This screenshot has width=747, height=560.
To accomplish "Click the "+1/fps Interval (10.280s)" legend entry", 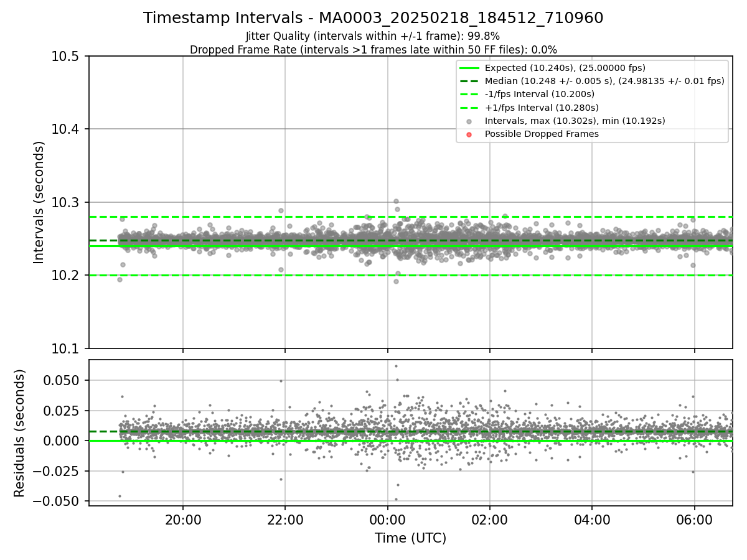I will point(542,107).
